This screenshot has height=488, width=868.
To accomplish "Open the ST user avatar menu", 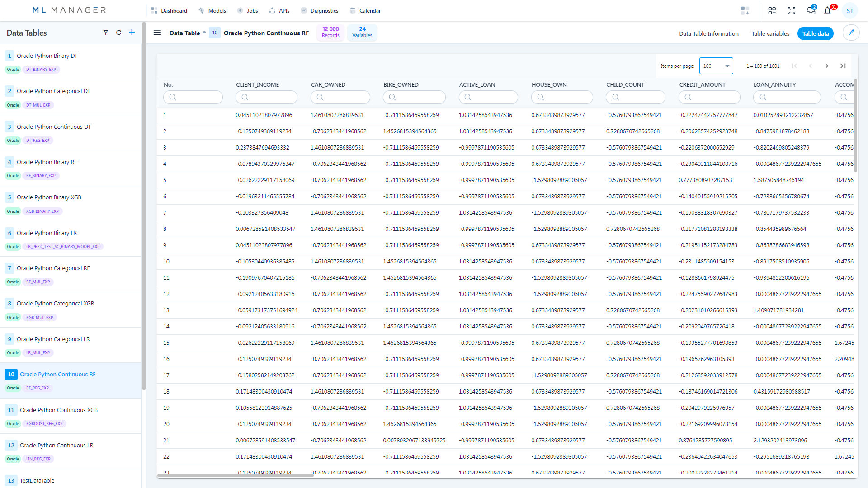I will pyautogui.click(x=850, y=11).
